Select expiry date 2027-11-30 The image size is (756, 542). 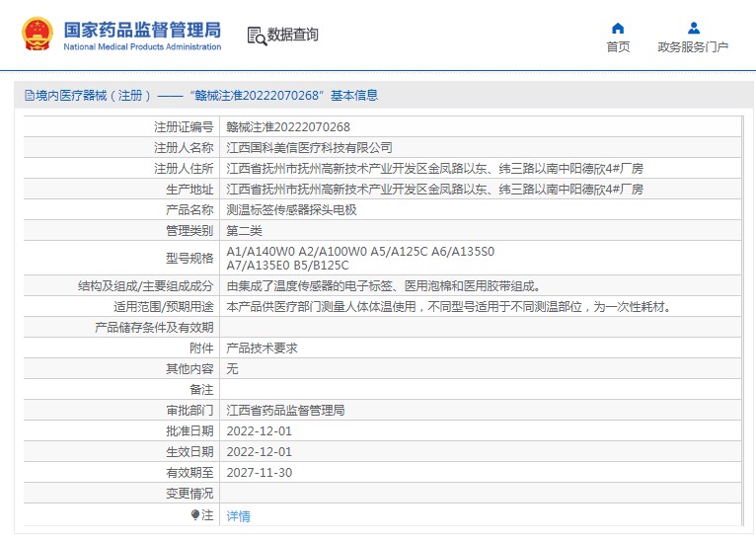click(x=260, y=473)
